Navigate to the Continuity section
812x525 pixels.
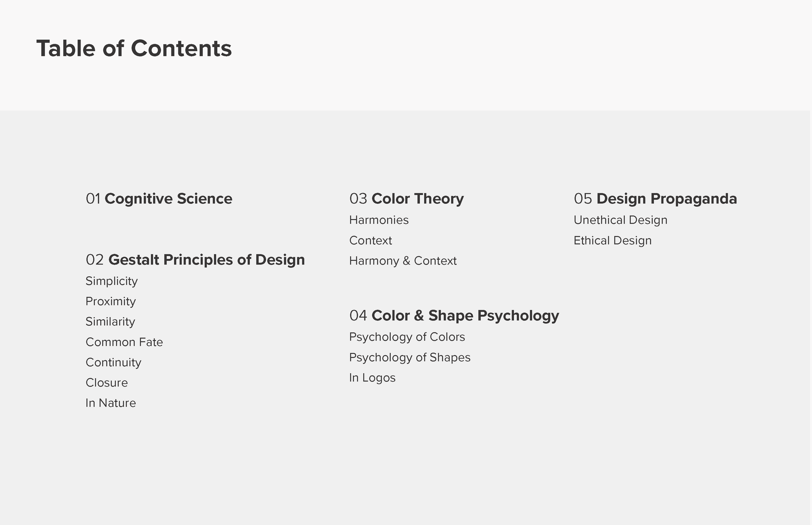(113, 362)
